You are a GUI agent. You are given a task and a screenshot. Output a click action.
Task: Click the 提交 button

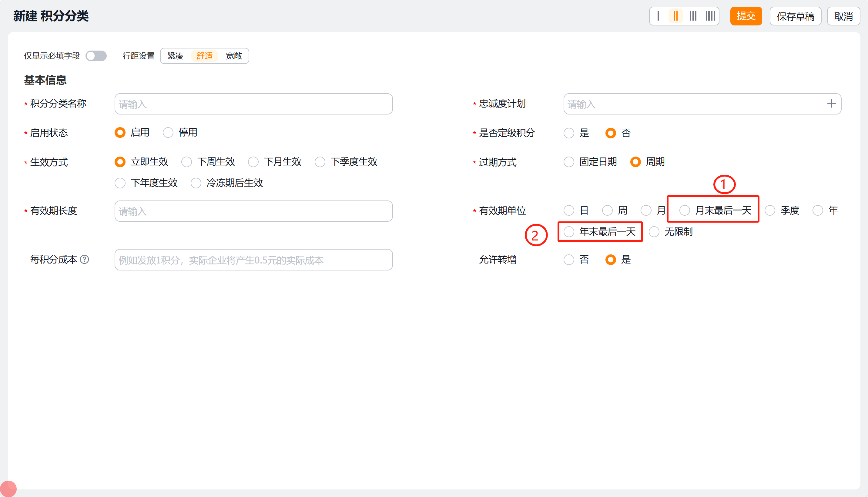point(746,16)
